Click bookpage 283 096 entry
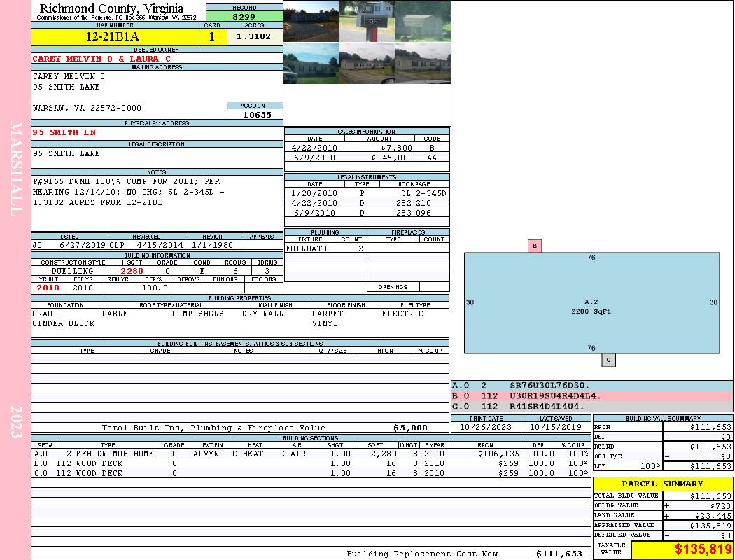Image resolution: width=735 pixels, height=560 pixels. (x=414, y=213)
